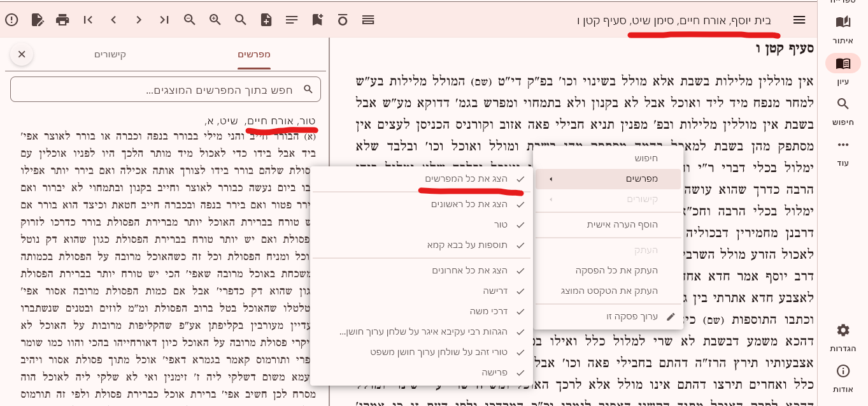Screen dimensions: 868x406
Task: Close the commentary side panel with X
Action: click(22, 54)
